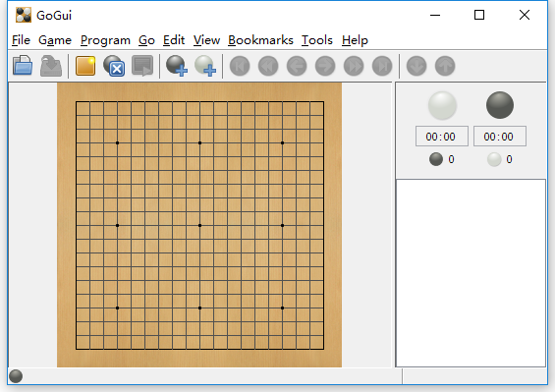Open the File menu
The height and width of the screenshot is (392, 555).
[21, 40]
